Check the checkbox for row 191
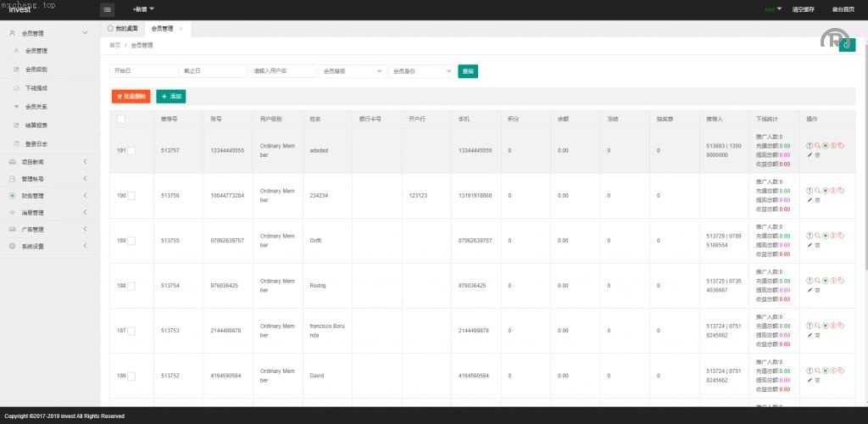Viewport: 868px width, 424px height. tap(131, 151)
